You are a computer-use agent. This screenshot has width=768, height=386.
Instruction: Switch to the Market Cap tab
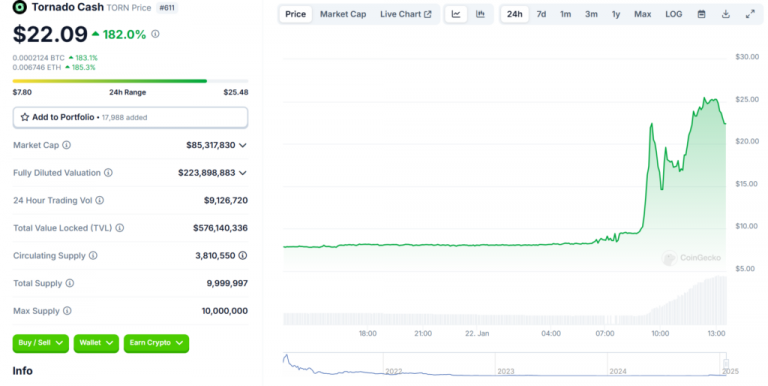343,14
